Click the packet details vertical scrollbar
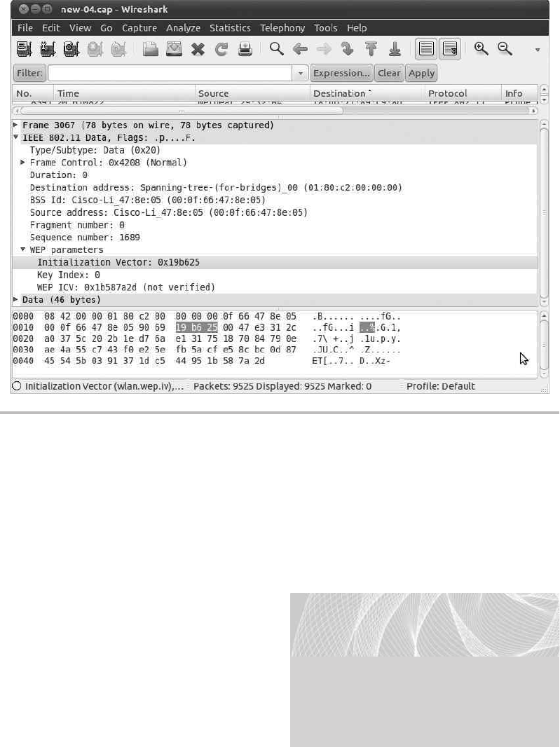The image size is (560, 747). point(544,213)
